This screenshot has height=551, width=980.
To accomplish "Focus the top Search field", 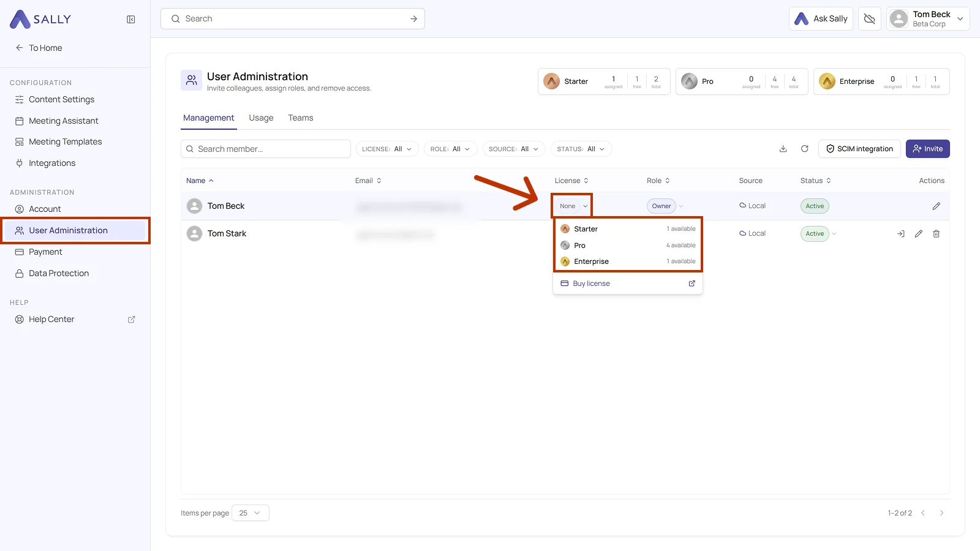I will point(293,19).
